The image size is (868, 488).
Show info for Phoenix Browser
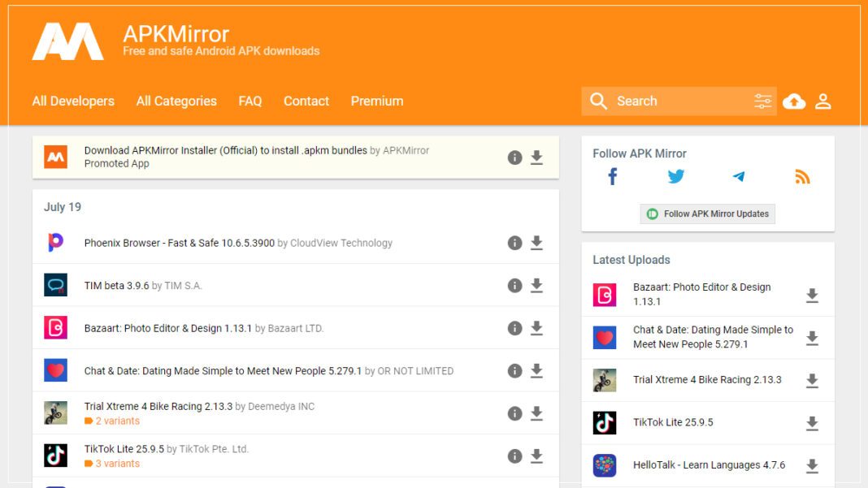click(514, 243)
